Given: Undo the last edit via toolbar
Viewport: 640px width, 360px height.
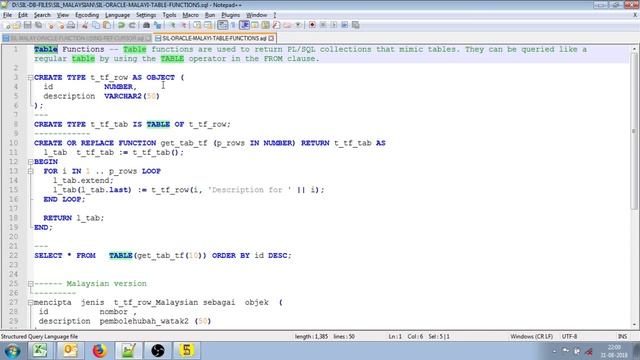Looking at the screenshot, I should [121, 25].
